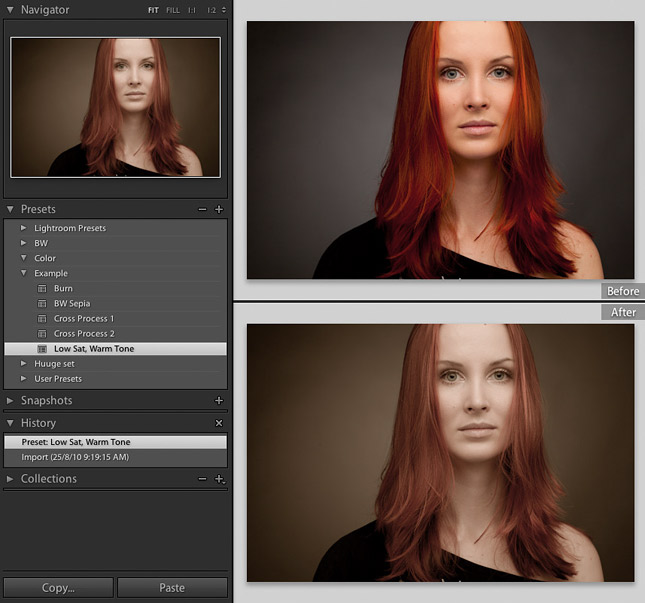The image size is (645, 603).
Task: Set Navigator zoom to FIT
Action: (x=154, y=10)
